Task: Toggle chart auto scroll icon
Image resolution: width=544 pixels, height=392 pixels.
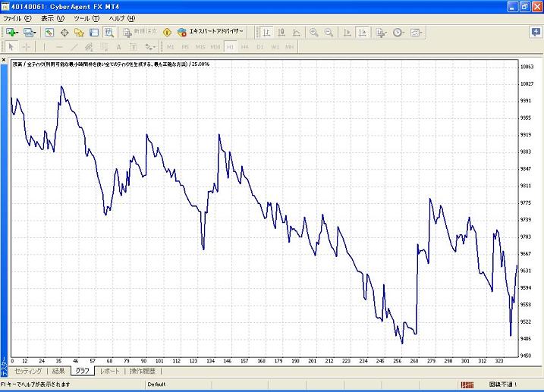Action: [347, 33]
